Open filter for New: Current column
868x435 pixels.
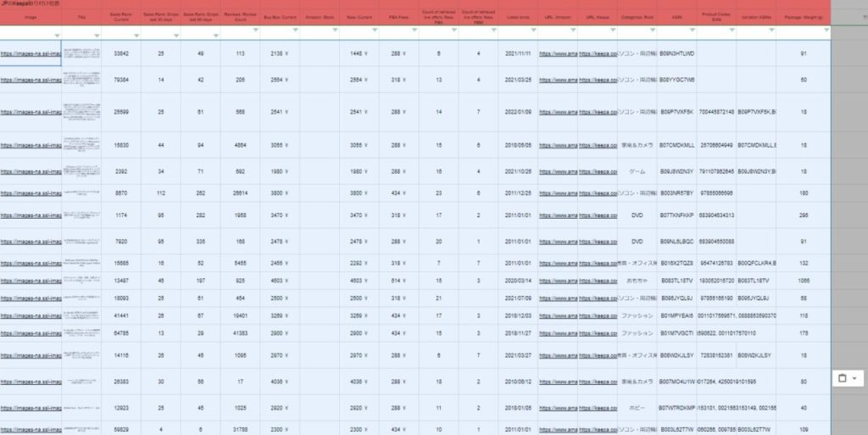point(375,30)
